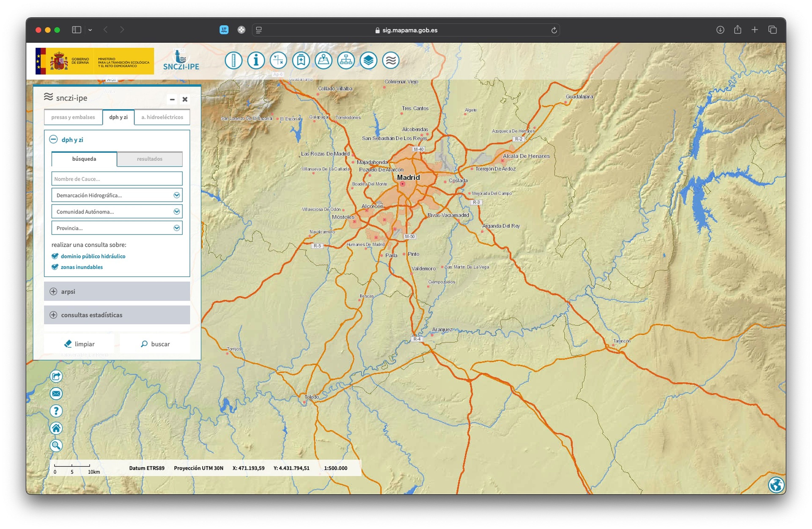Open Safari downloads icon
Viewport: 812px width, 529px height.
(720, 30)
